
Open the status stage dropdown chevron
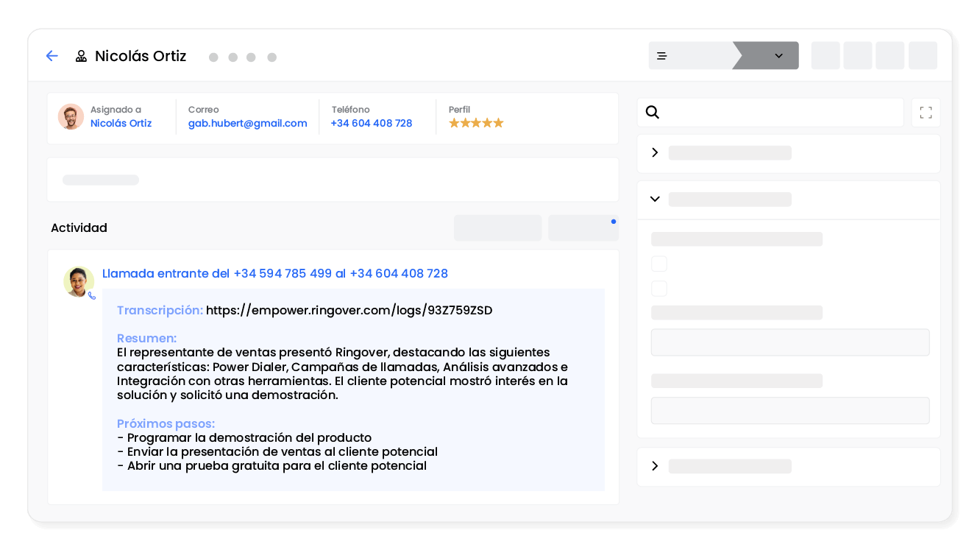pos(779,55)
